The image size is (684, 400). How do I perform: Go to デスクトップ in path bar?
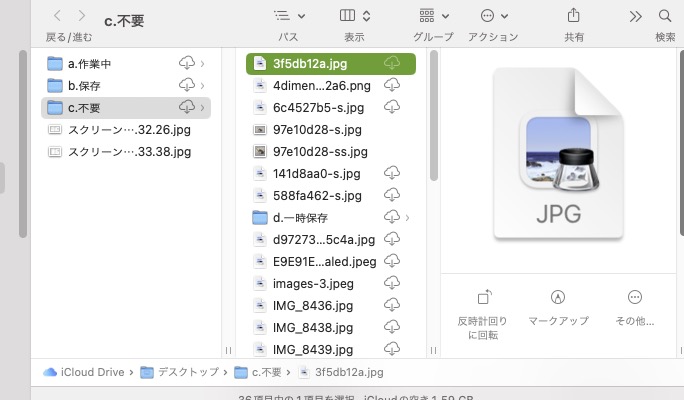point(180,372)
